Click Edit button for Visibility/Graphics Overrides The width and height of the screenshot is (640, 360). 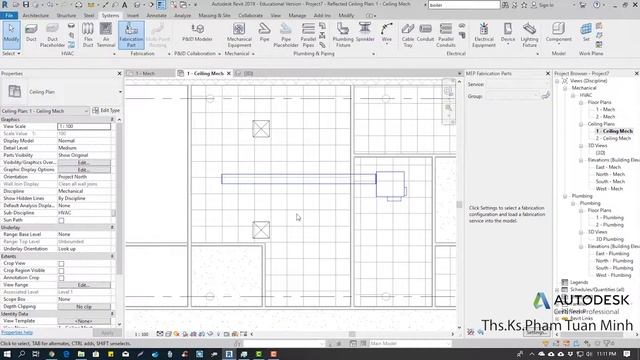click(x=84, y=162)
